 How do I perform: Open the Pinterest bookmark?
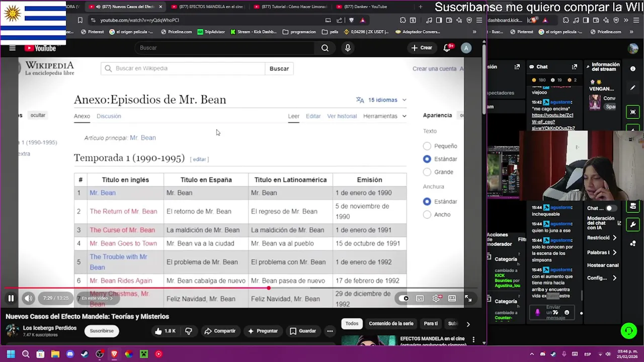(x=92, y=32)
